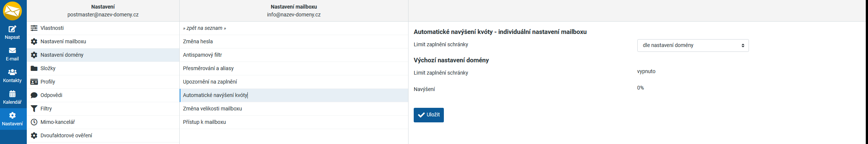Image resolution: width=868 pixels, height=144 pixels.
Task: Click the Uložit save button
Action: (x=429, y=115)
